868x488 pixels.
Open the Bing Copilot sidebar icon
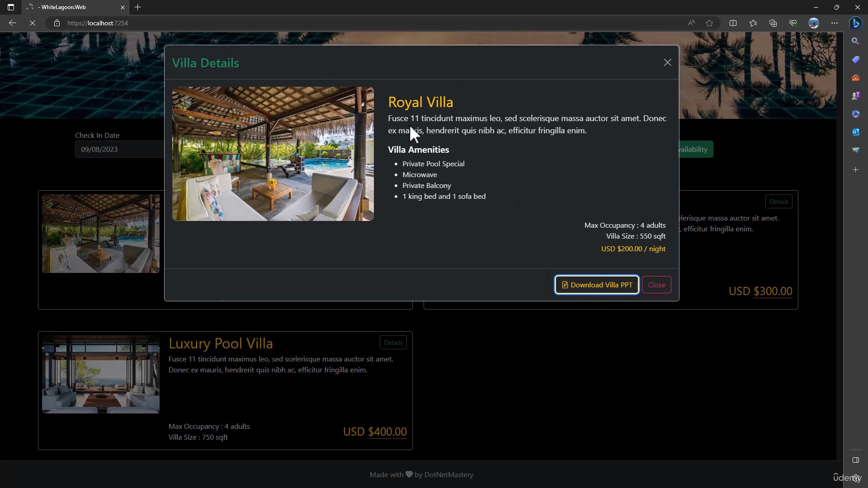pyautogui.click(x=855, y=23)
